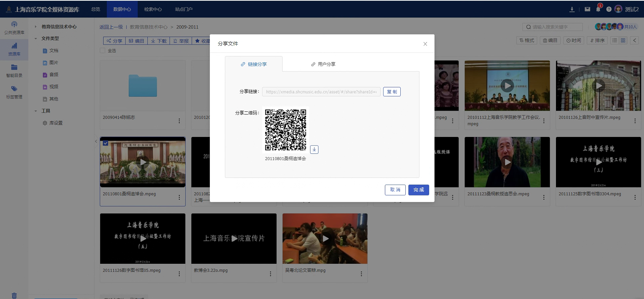
Task: Open the 20090414陈铭志 folder thumbnail
Action: (143, 86)
